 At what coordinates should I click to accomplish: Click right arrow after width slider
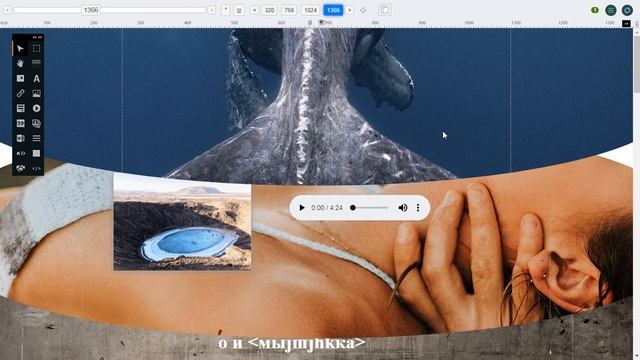pos(211,10)
